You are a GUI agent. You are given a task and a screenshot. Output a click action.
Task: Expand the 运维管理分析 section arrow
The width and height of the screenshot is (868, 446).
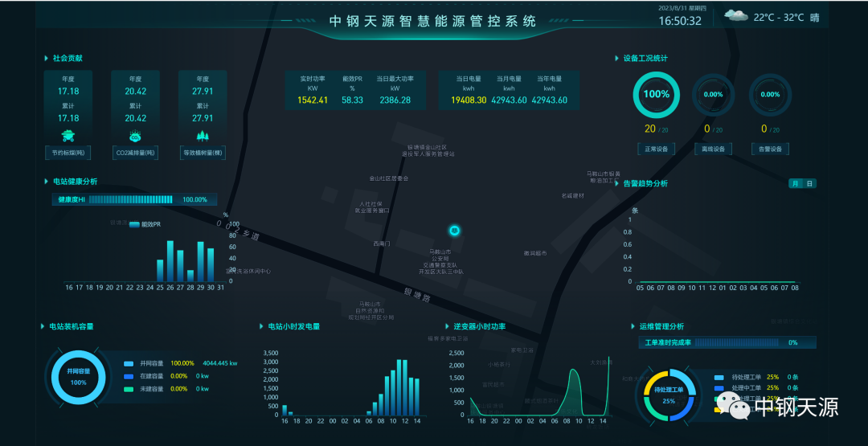633,326
